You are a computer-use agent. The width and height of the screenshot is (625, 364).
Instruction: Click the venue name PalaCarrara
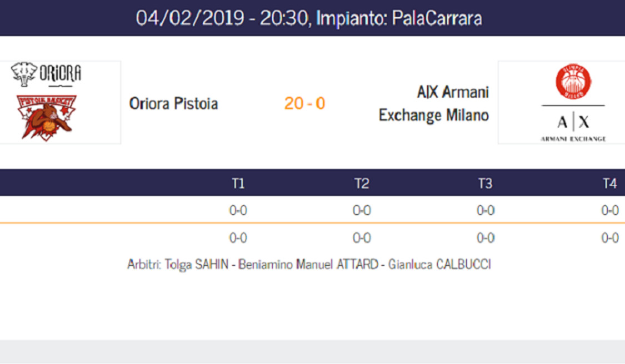coord(437,18)
